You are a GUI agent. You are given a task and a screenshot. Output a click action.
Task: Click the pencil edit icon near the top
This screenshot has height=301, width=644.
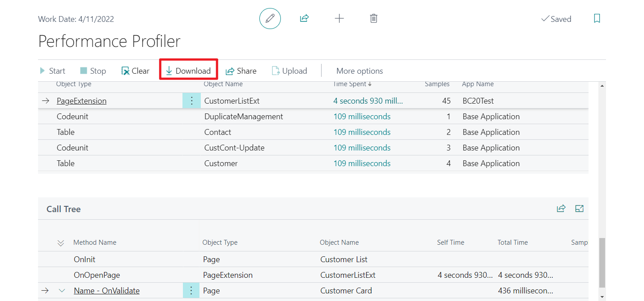click(x=270, y=18)
